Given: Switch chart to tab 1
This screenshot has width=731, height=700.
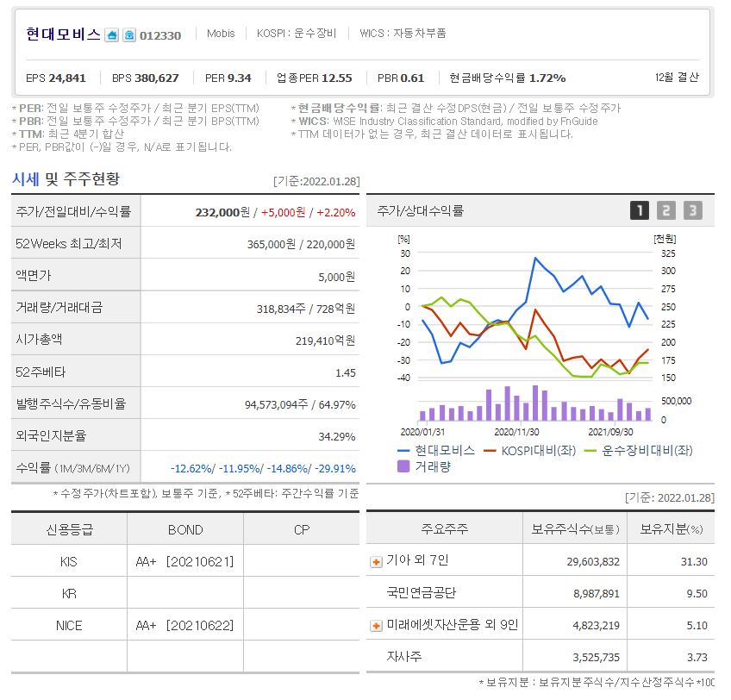Looking at the screenshot, I should (640, 211).
